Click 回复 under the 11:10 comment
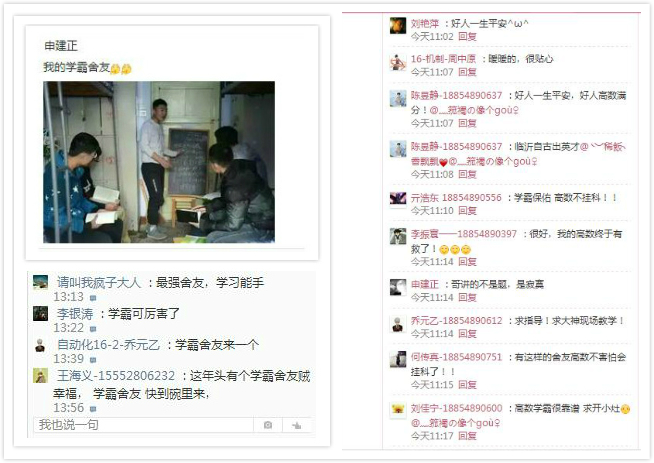Viewport: 654px width, 463px height. (467, 211)
